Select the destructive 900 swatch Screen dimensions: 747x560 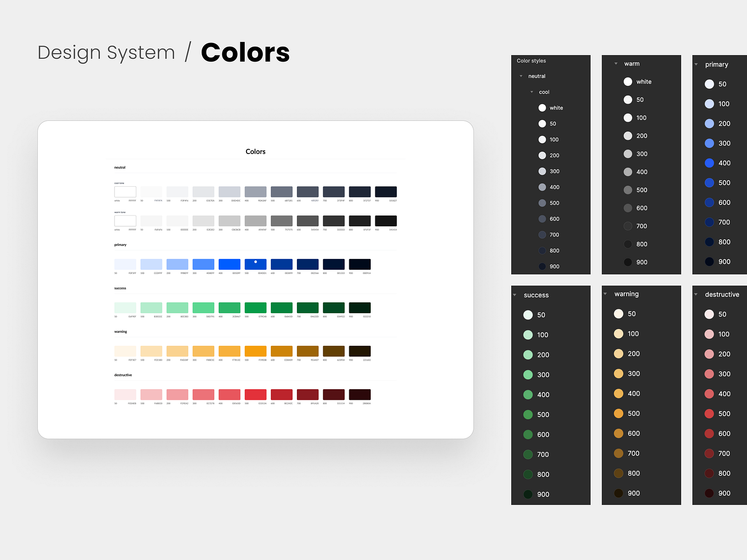709,493
